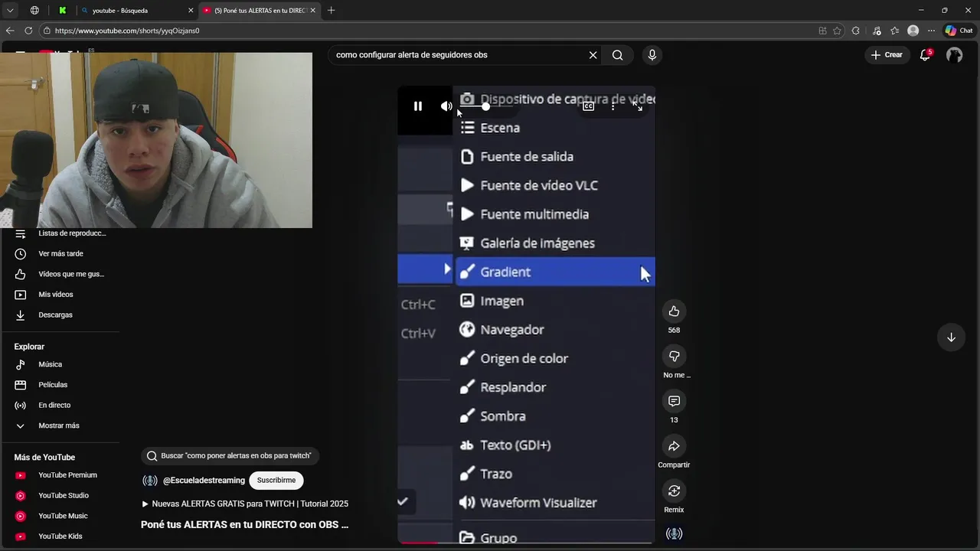Click the Compartir share icon
This screenshot has width=980, height=551.
(x=674, y=446)
